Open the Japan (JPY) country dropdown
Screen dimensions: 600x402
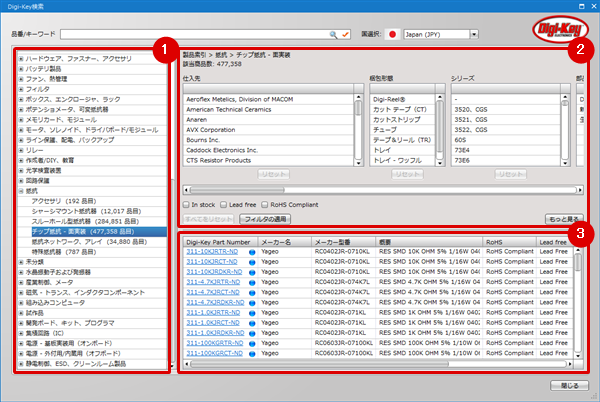474,34
